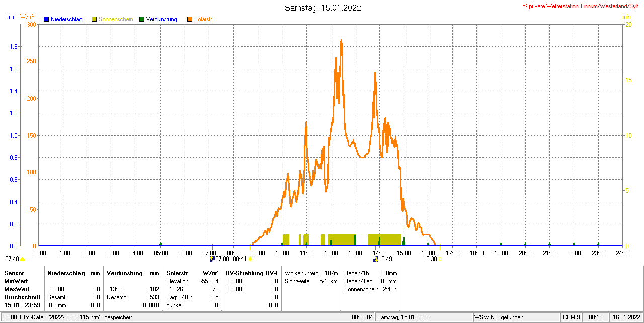The image size is (644, 323).
Task: Click the 15.01. 23:59 timestamp label
Action: pyautogui.click(x=23, y=305)
